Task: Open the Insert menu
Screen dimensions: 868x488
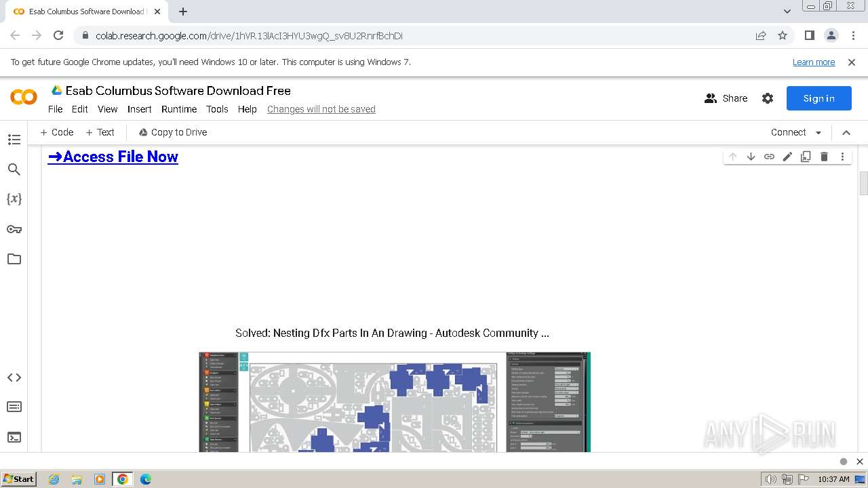Action: (x=140, y=109)
